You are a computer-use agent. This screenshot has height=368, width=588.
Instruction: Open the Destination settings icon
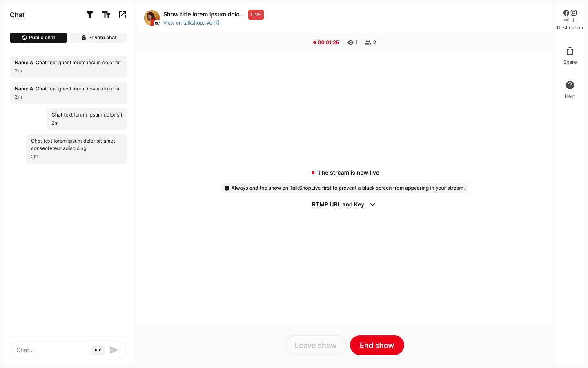click(x=570, y=16)
